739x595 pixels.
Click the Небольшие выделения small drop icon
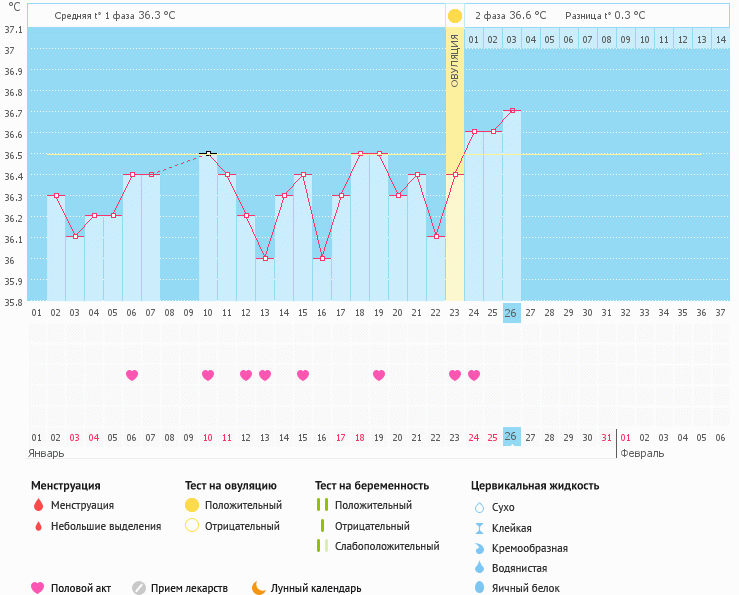38,526
